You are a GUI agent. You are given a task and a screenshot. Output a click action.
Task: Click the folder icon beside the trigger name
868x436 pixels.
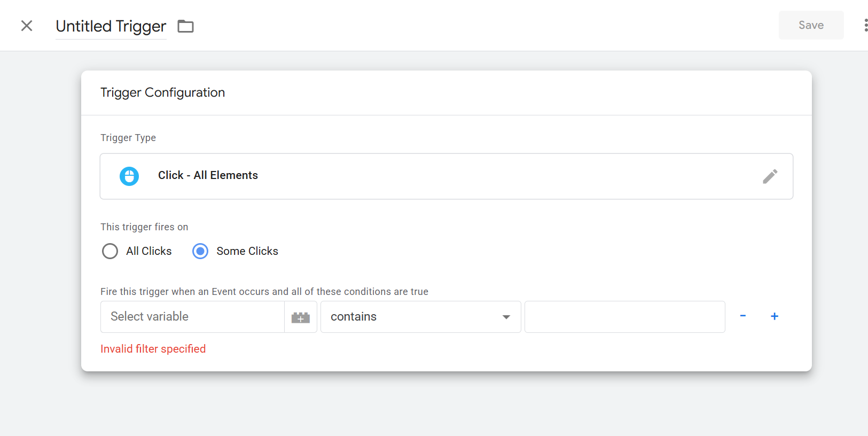(185, 26)
